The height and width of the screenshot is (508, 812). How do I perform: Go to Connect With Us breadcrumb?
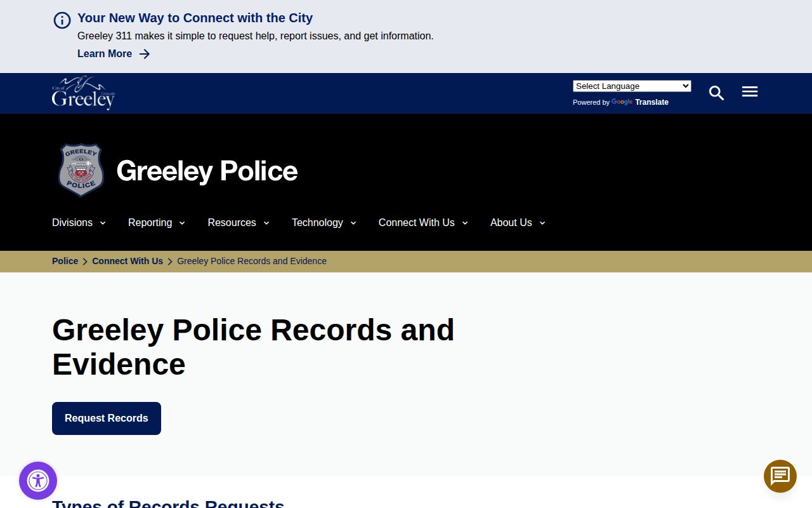coord(128,261)
